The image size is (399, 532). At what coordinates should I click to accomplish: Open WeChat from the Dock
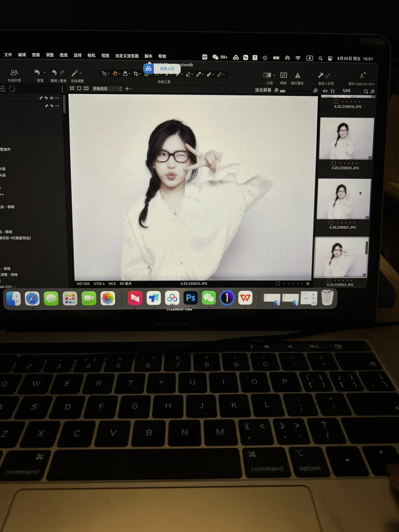coord(209,298)
